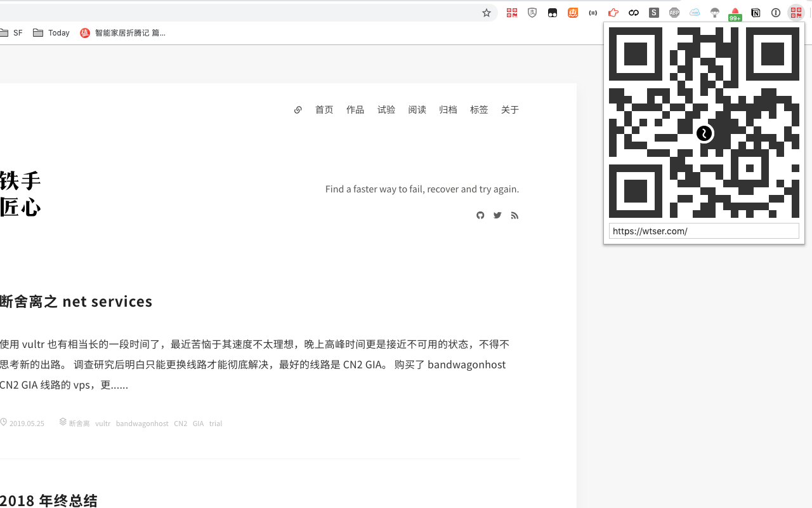Click the bandwagonhost tag

(x=142, y=424)
